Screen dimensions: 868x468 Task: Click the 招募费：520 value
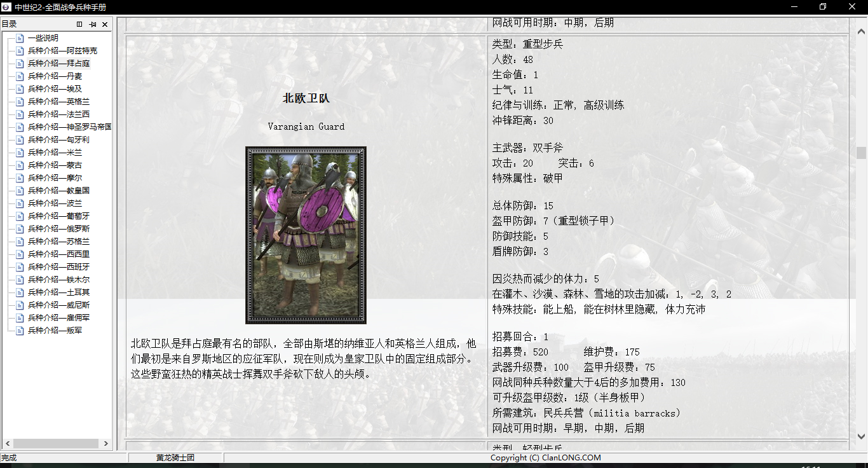tap(520, 352)
